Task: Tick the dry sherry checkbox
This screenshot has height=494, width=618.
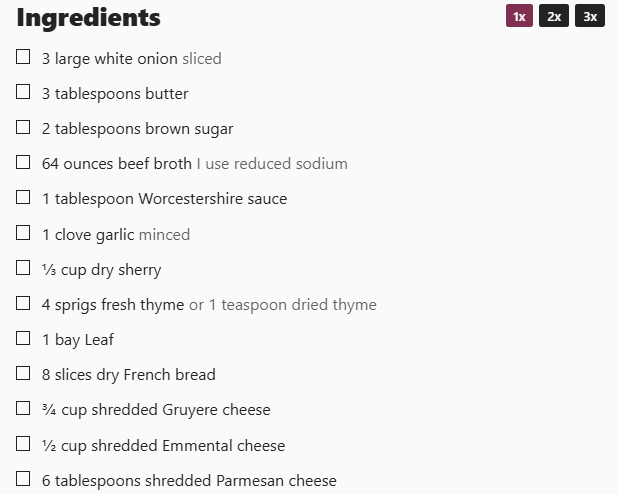Action: 23,268
